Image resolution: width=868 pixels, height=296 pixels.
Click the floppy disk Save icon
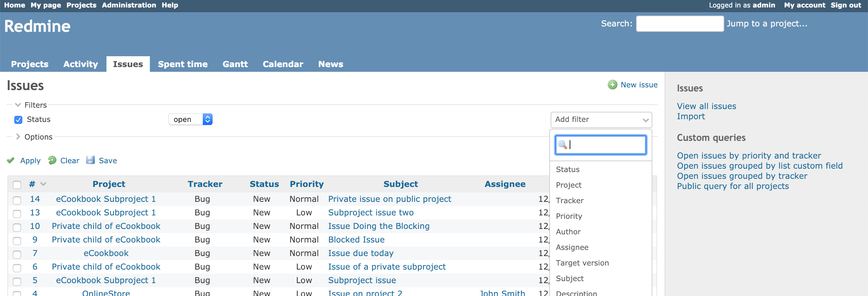click(90, 160)
